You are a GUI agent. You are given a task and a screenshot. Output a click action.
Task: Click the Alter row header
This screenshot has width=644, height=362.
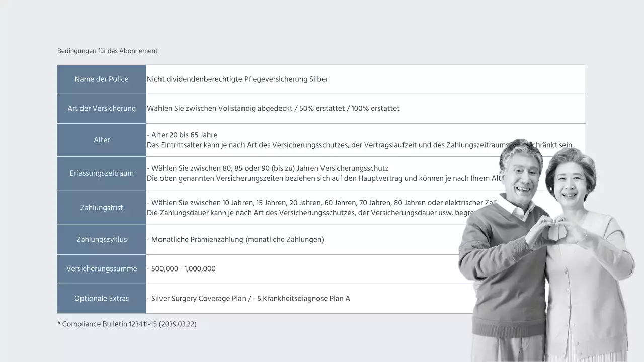pos(101,140)
